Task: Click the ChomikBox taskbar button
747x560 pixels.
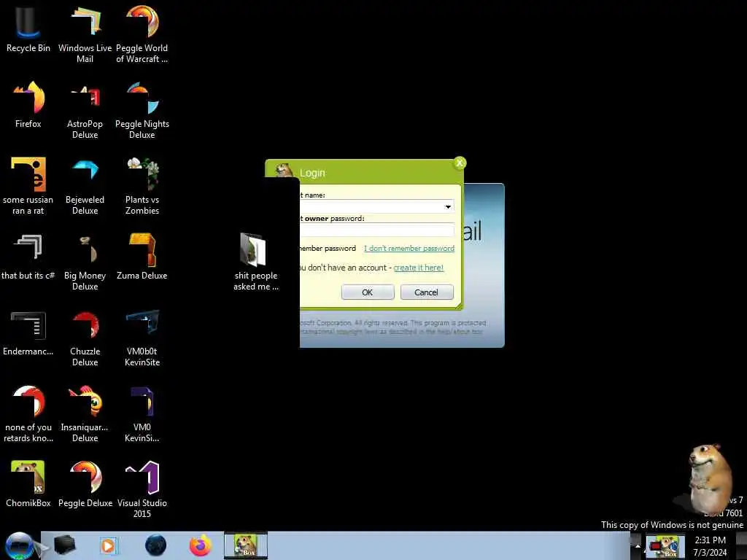Action: click(x=246, y=545)
